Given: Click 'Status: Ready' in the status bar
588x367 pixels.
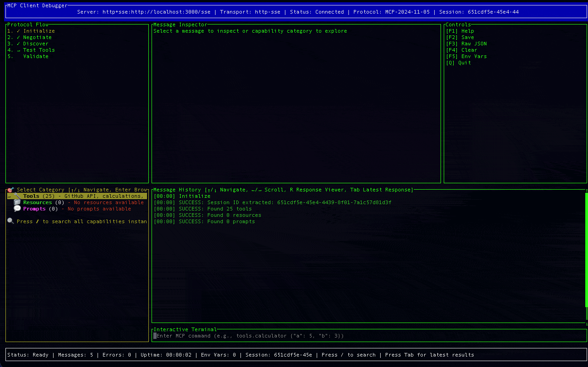Looking at the screenshot, I should coord(28,355).
